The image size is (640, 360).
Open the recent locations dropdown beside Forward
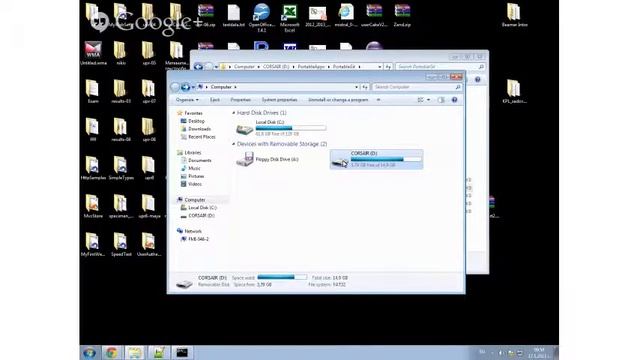[193, 87]
